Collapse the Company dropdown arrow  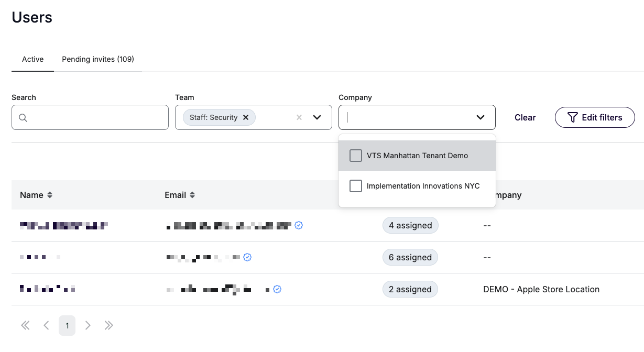(481, 117)
